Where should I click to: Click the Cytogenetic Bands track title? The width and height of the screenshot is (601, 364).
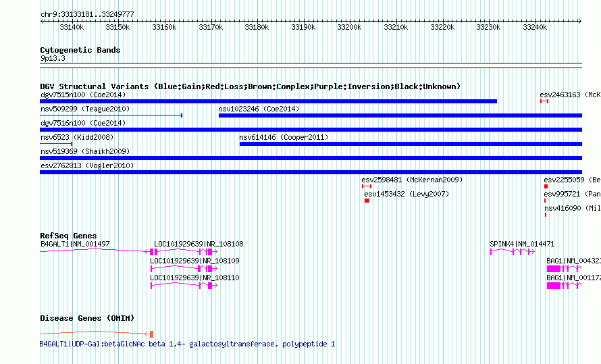(x=80, y=50)
